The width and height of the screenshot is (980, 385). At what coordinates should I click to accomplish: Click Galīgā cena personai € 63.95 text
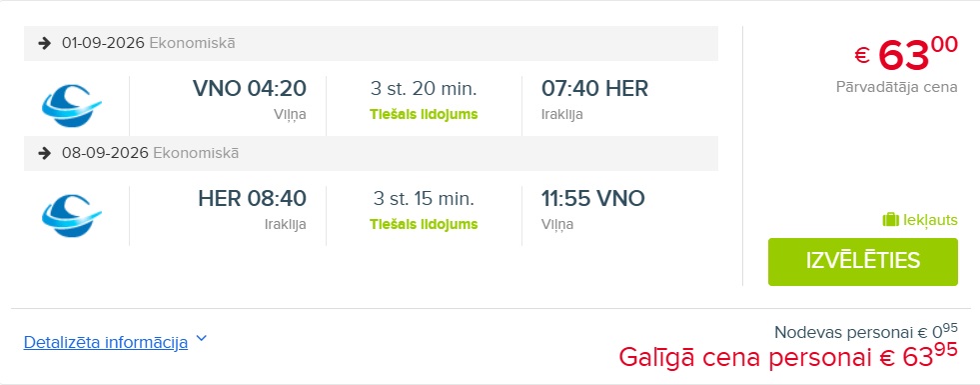tap(788, 357)
